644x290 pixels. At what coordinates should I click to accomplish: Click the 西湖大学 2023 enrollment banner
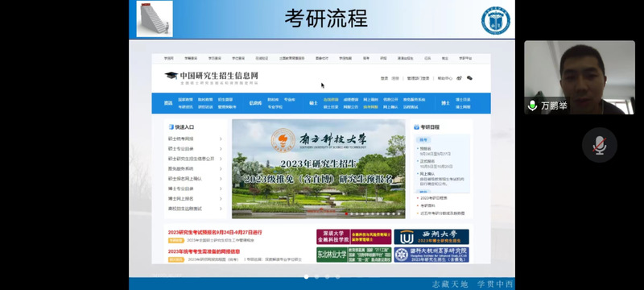point(431,237)
